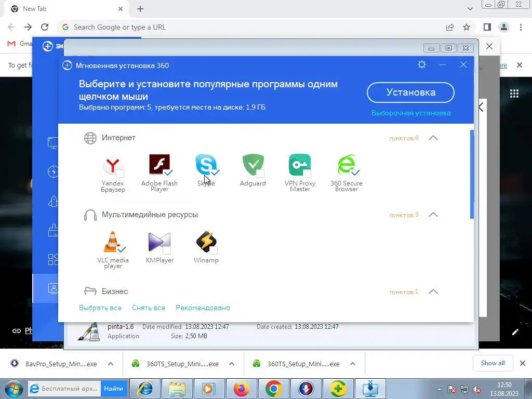Click the taskbar search input field
This screenshot has height=399, width=532.
(x=64, y=389)
